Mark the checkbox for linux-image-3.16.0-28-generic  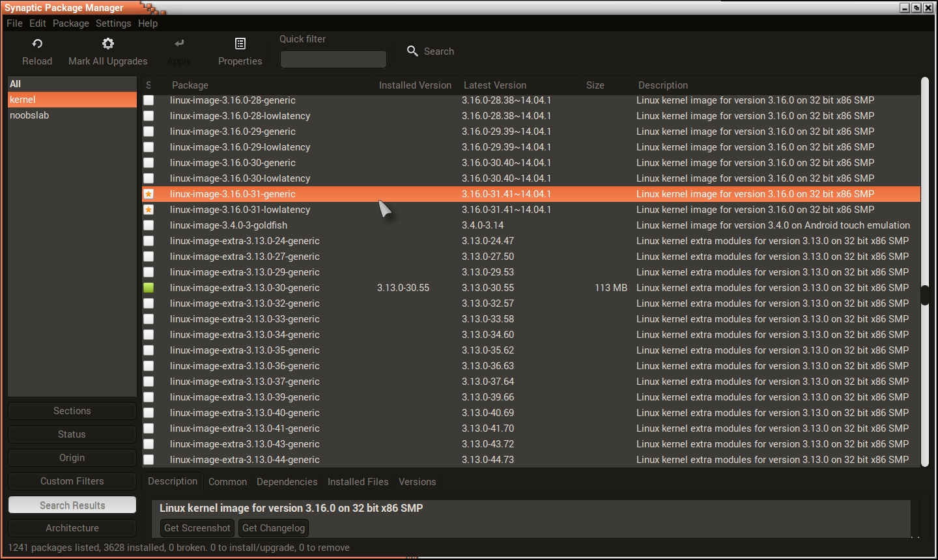(x=149, y=100)
